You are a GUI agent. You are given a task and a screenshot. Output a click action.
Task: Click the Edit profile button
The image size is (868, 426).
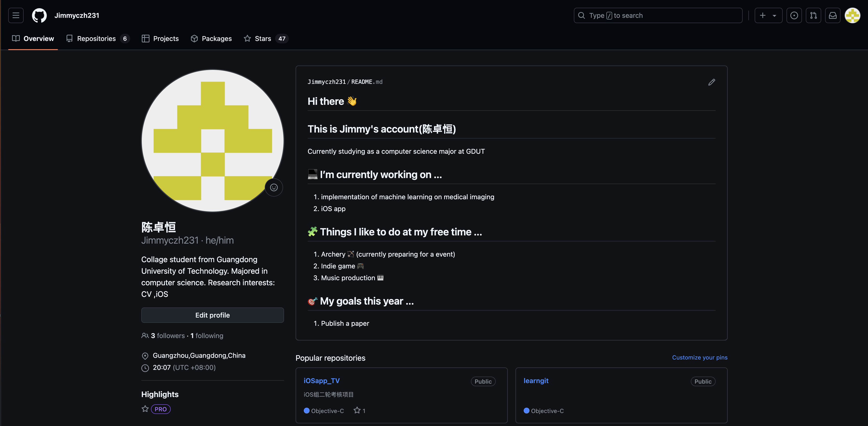[212, 315]
